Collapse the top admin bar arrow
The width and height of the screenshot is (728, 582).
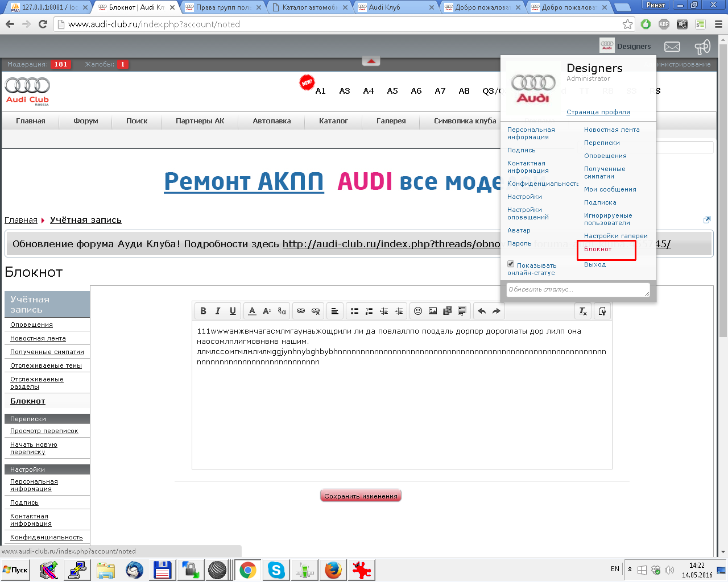[x=371, y=61]
